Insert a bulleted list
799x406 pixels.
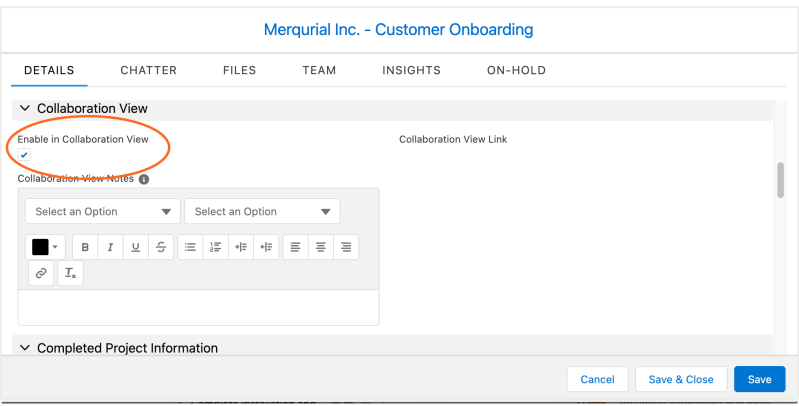pos(190,247)
